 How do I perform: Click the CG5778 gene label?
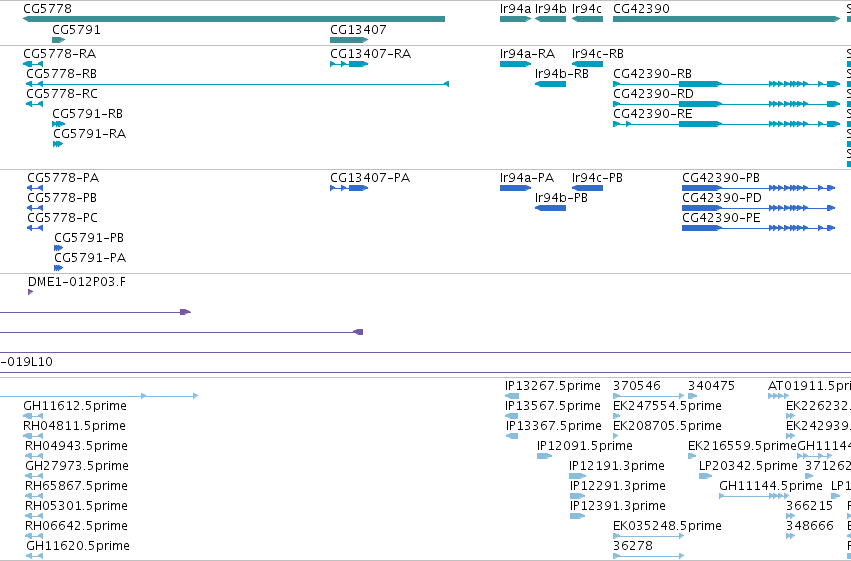[x=47, y=9]
